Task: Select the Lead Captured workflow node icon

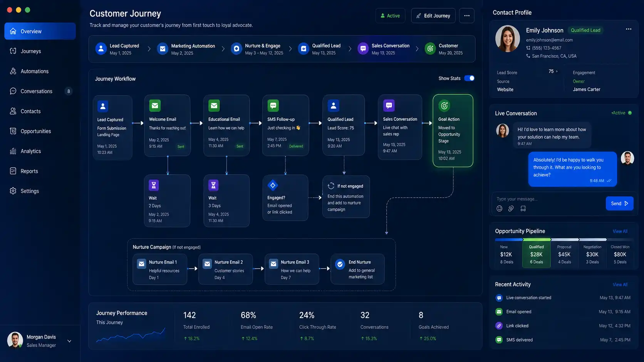Action: click(x=103, y=106)
